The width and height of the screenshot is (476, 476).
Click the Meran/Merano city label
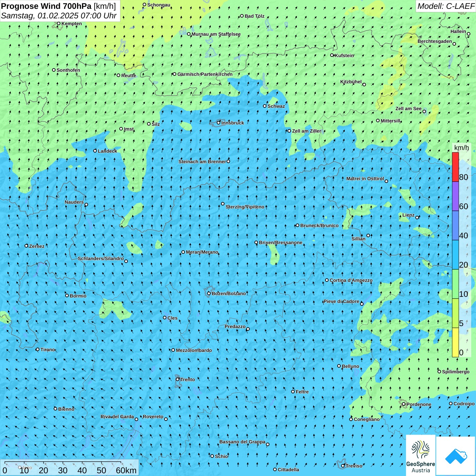click(x=202, y=252)
